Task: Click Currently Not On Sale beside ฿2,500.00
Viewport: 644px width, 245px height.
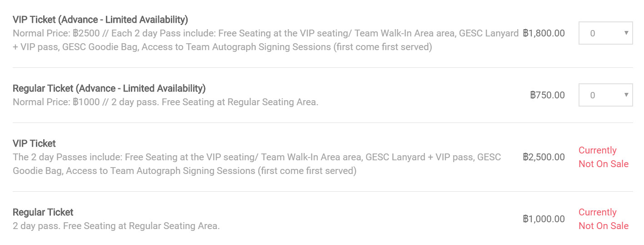Action: (x=604, y=157)
